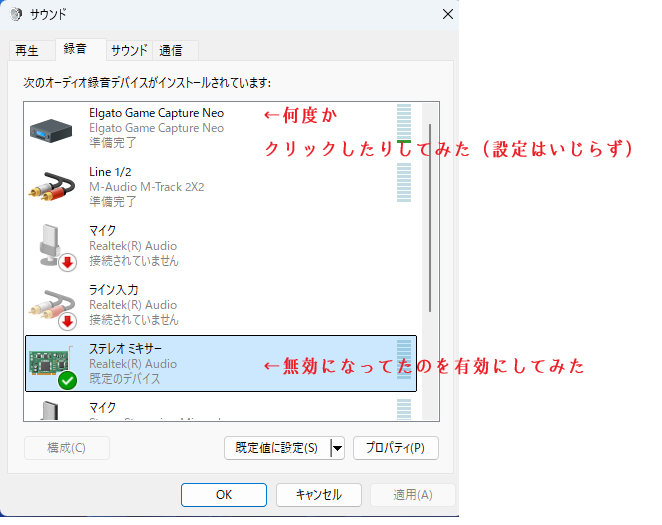Select the Line 1/2 device name
The width and height of the screenshot is (662, 525).
110,172
